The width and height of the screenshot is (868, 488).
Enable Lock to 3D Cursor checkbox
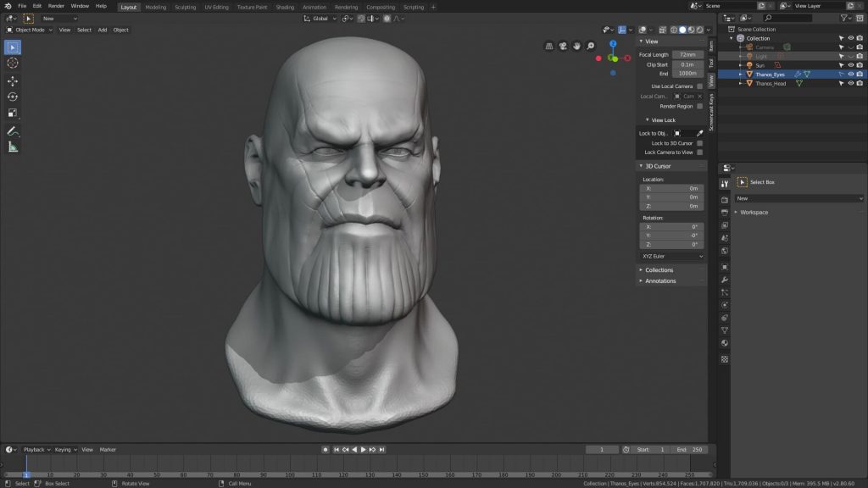pos(699,143)
